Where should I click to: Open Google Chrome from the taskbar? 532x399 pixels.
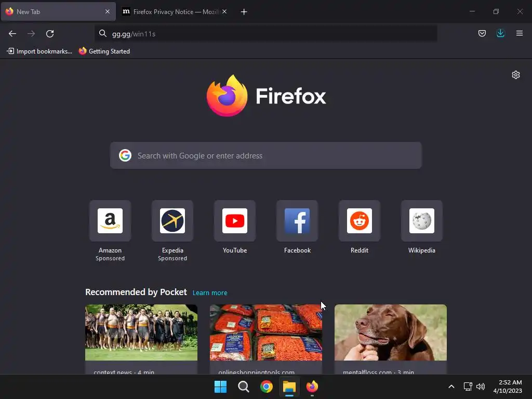click(x=267, y=387)
